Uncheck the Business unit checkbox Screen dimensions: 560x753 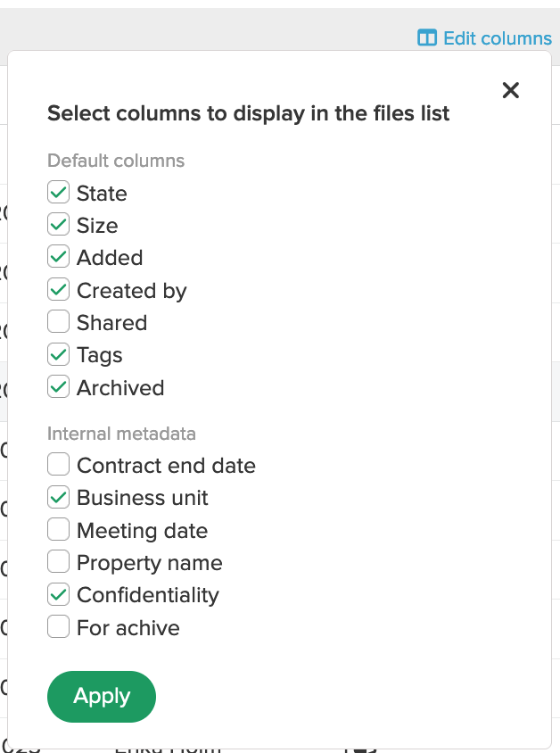pyautogui.click(x=58, y=497)
